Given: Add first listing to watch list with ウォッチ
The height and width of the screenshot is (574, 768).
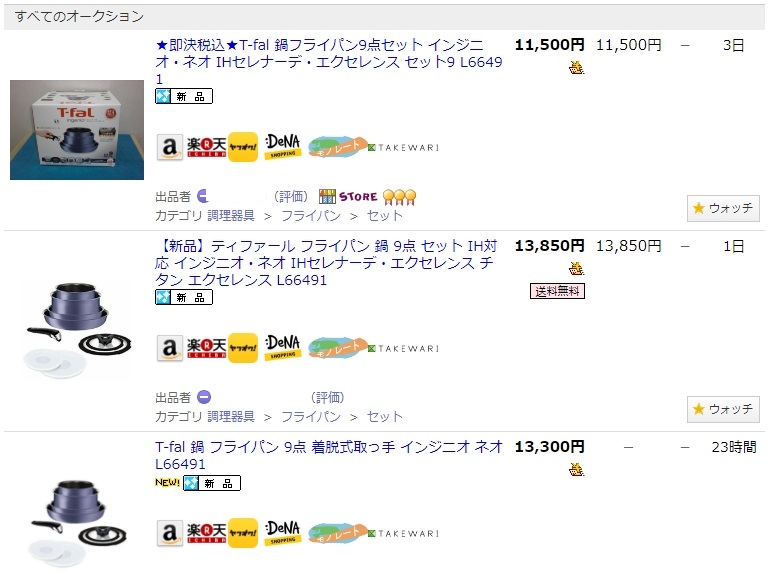Looking at the screenshot, I should click(x=723, y=208).
